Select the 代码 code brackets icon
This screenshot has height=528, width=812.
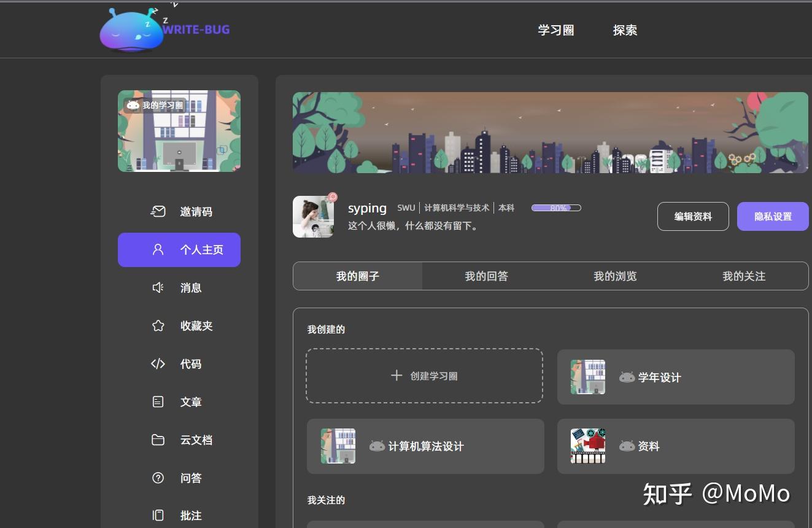coord(158,363)
